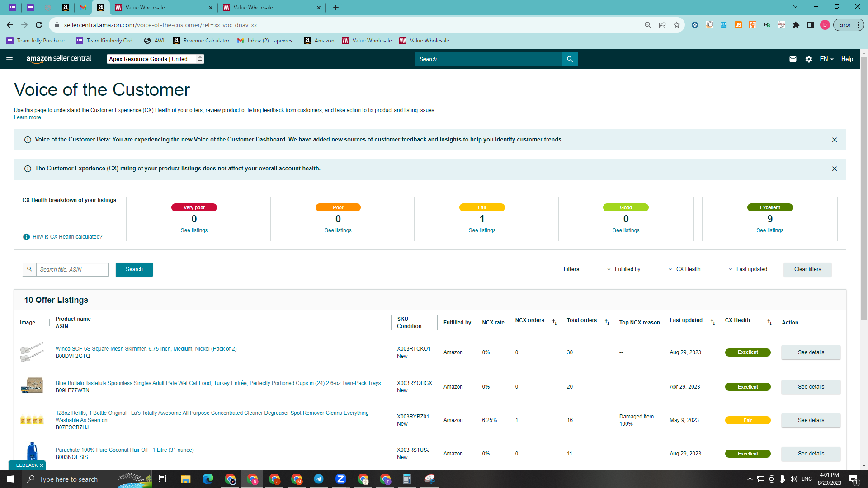Image resolution: width=868 pixels, height=488 pixels.
Task: Switch to the first Value Wholesale tab
Action: (163, 8)
